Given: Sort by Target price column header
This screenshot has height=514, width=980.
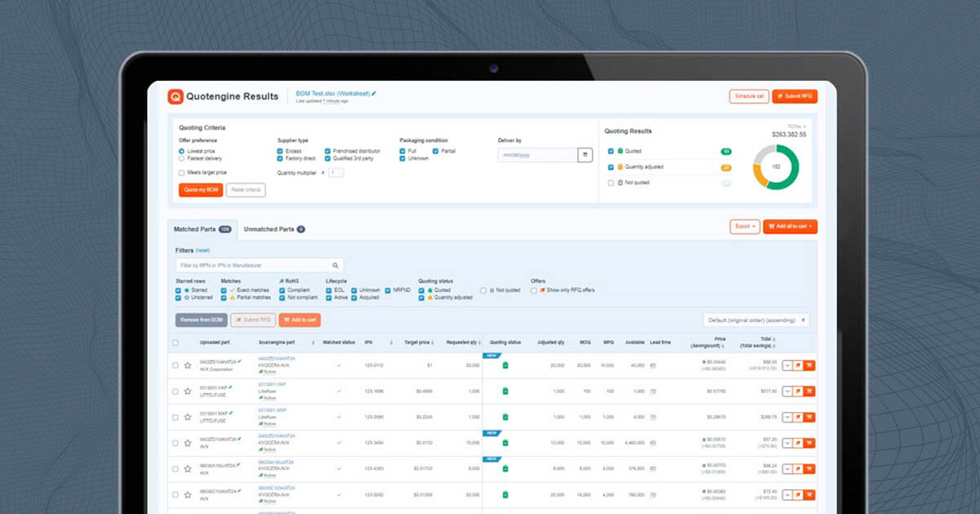Looking at the screenshot, I should click(x=418, y=343).
